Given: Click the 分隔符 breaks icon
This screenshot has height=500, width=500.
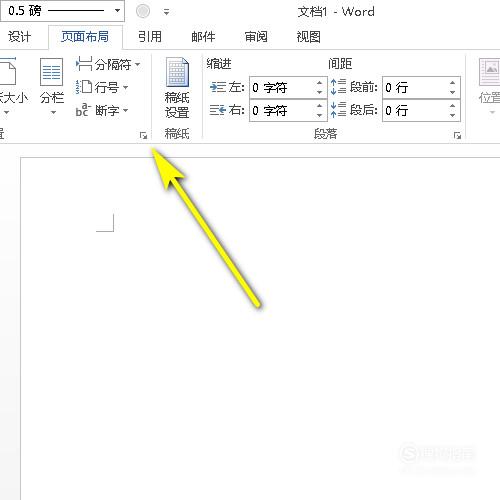Looking at the screenshot, I should pos(84,64).
